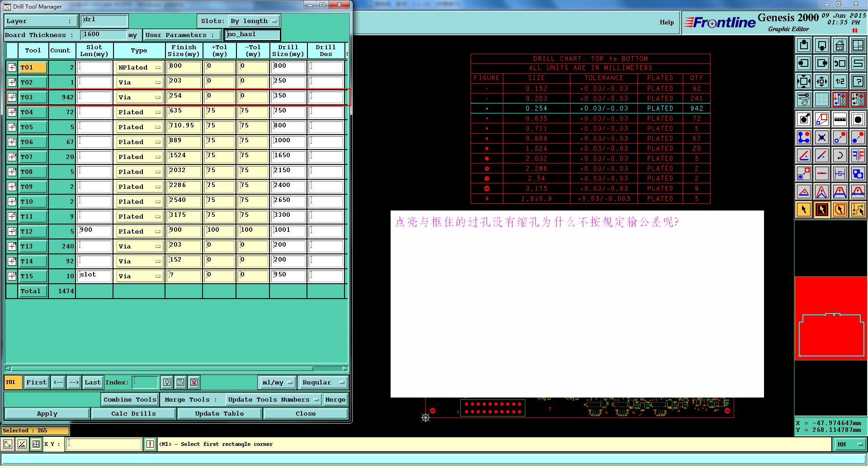Click the home view icon

pos(840,45)
